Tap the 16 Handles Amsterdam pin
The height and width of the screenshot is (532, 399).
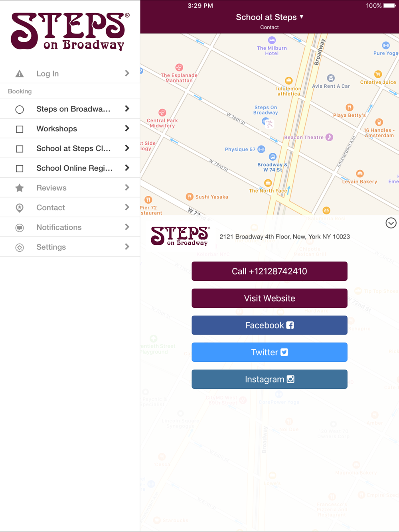tap(379, 122)
